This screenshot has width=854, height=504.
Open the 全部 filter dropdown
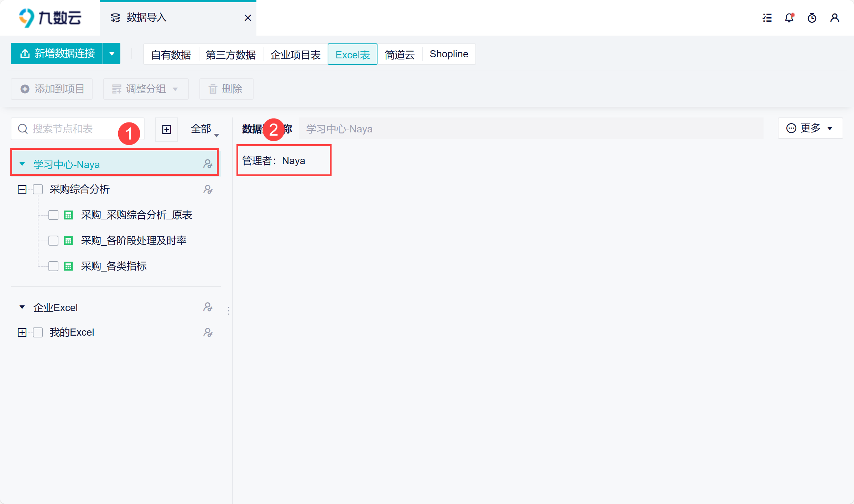204,129
